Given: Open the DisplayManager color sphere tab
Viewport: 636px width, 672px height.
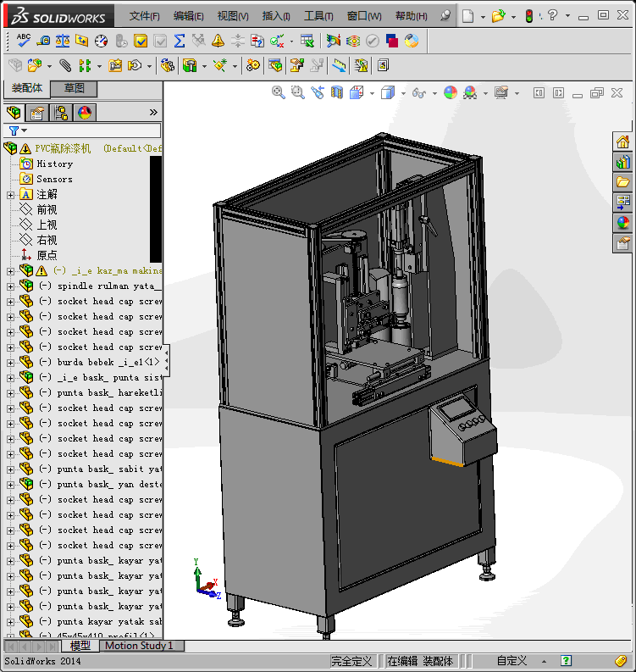Looking at the screenshot, I should [x=84, y=113].
